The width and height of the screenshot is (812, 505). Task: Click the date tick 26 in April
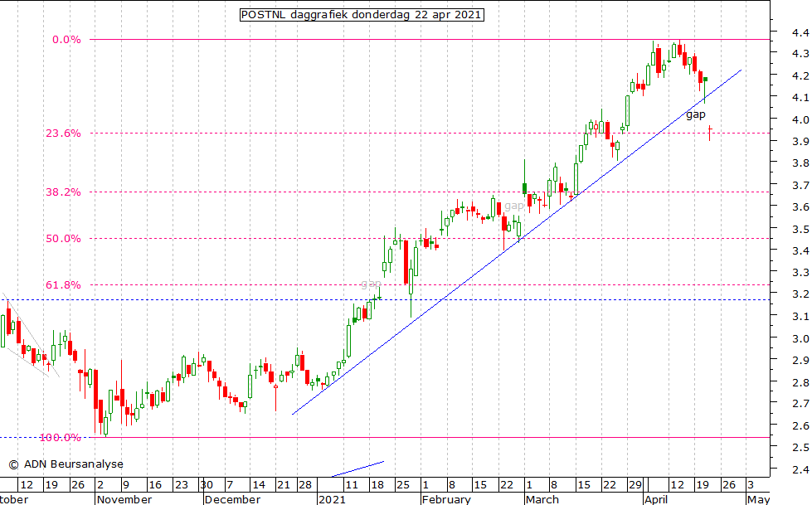click(728, 485)
